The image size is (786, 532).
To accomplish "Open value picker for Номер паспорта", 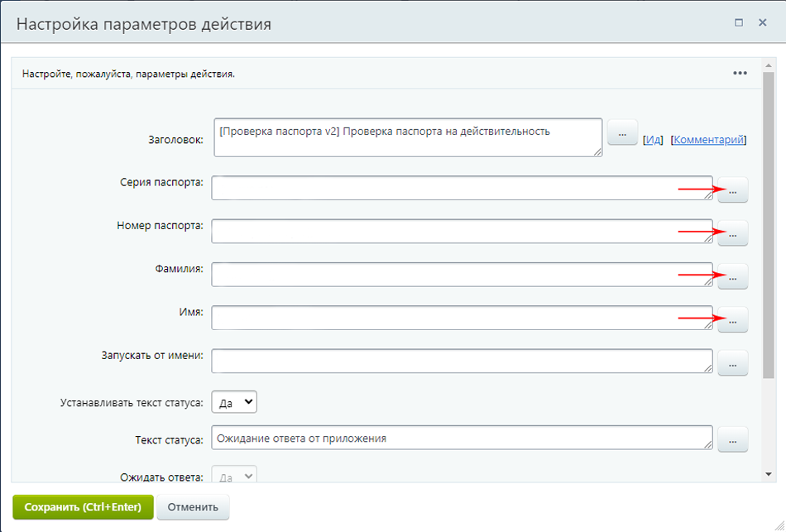I will [x=732, y=233].
